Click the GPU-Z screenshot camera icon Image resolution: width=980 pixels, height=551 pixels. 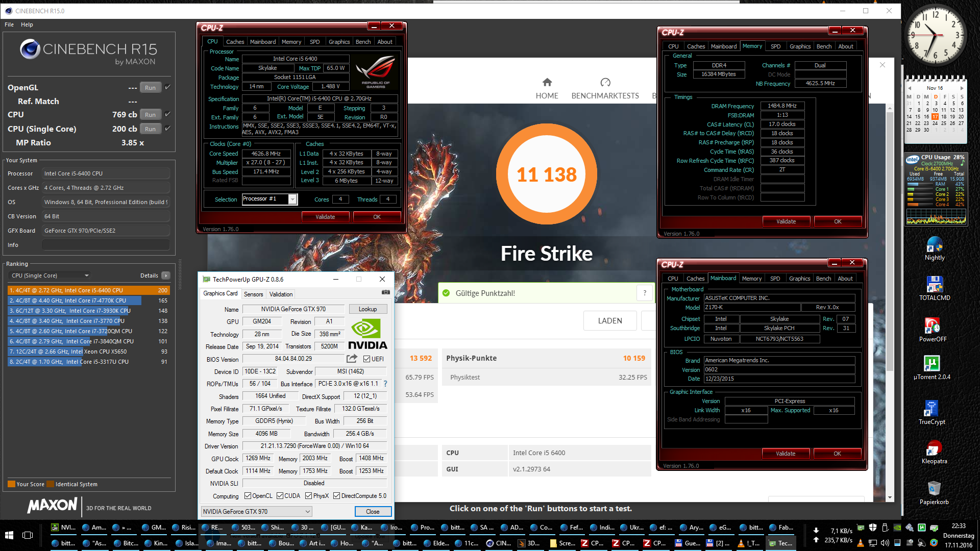pyautogui.click(x=386, y=292)
